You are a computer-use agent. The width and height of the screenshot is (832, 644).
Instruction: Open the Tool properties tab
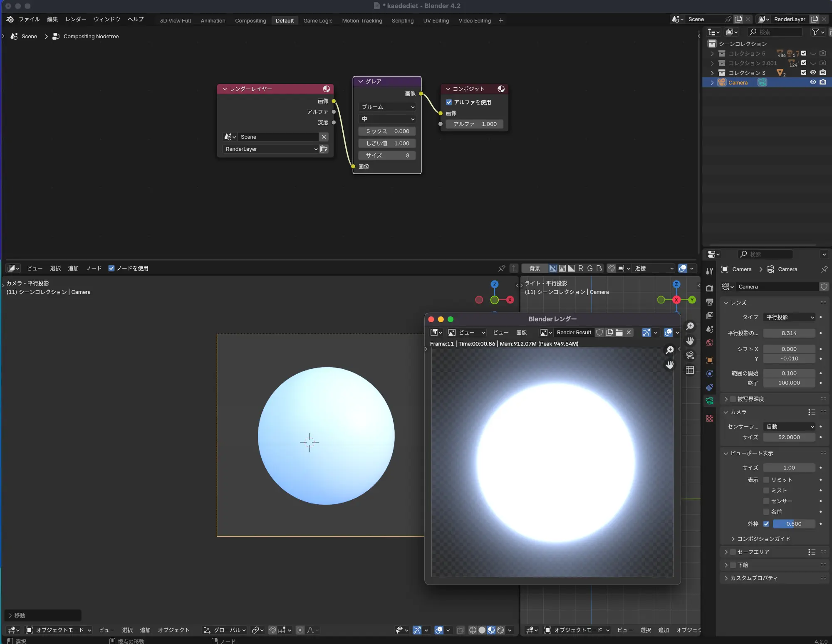[710, 271]
